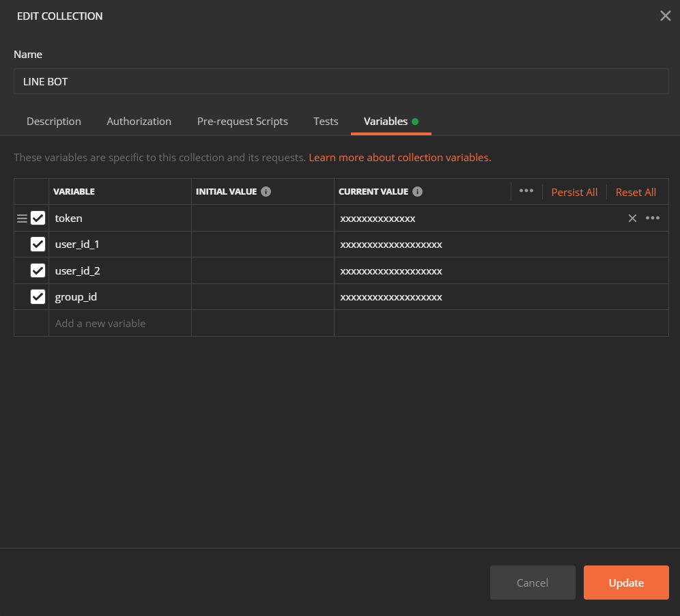Uncheck the user_id_1 variable checkbox
Viewport: 680px width, 616px height.
point(38,244)
